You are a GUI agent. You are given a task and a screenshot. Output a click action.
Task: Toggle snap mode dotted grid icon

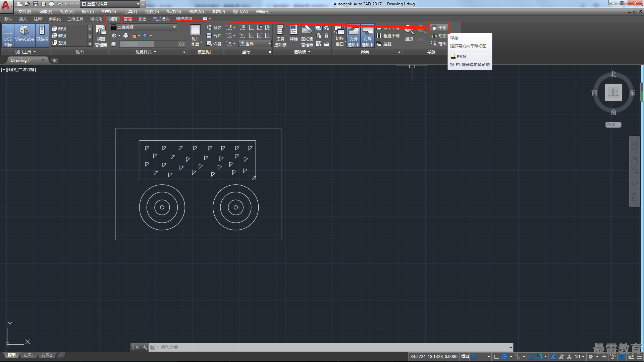(x=482, y=357)
